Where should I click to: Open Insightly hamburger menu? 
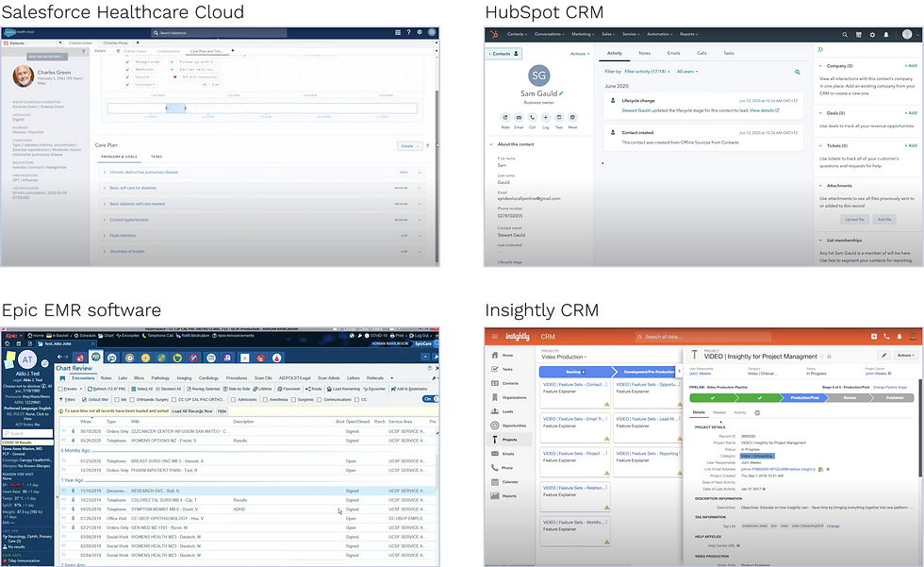point(494,337)
